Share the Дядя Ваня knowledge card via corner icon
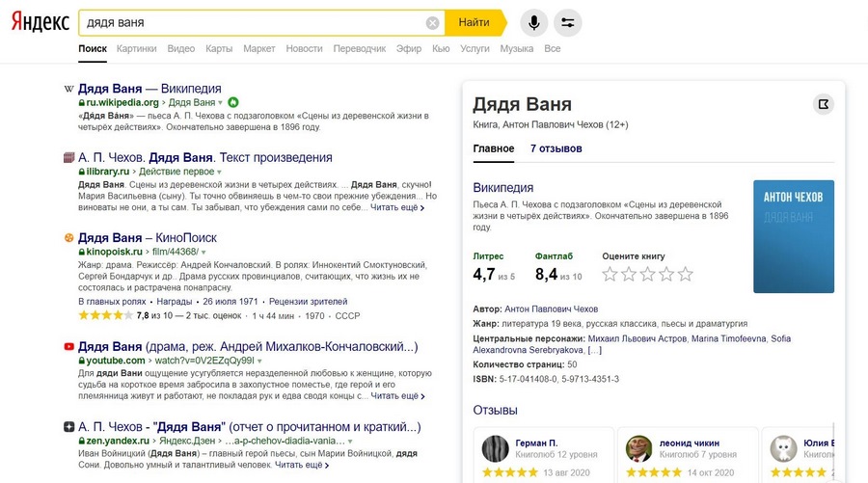 click(x=824, y=104)
